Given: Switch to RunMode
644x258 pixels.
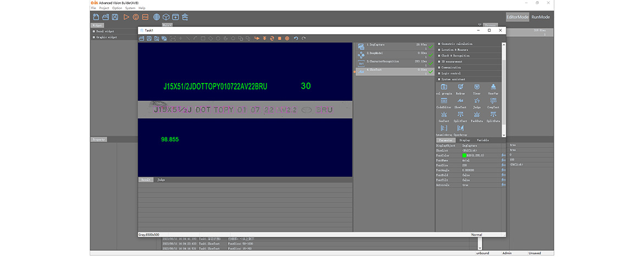Looking at the screenshot, I should (540, 17).
